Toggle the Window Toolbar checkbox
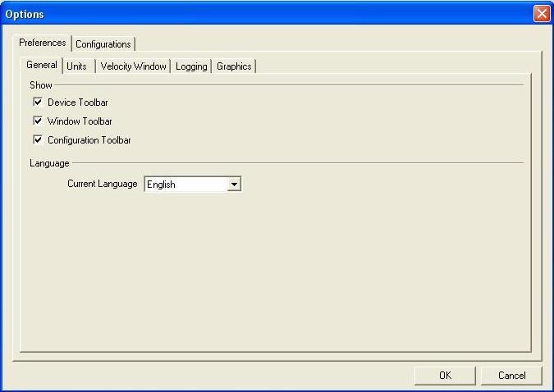 tap(38, 121)
